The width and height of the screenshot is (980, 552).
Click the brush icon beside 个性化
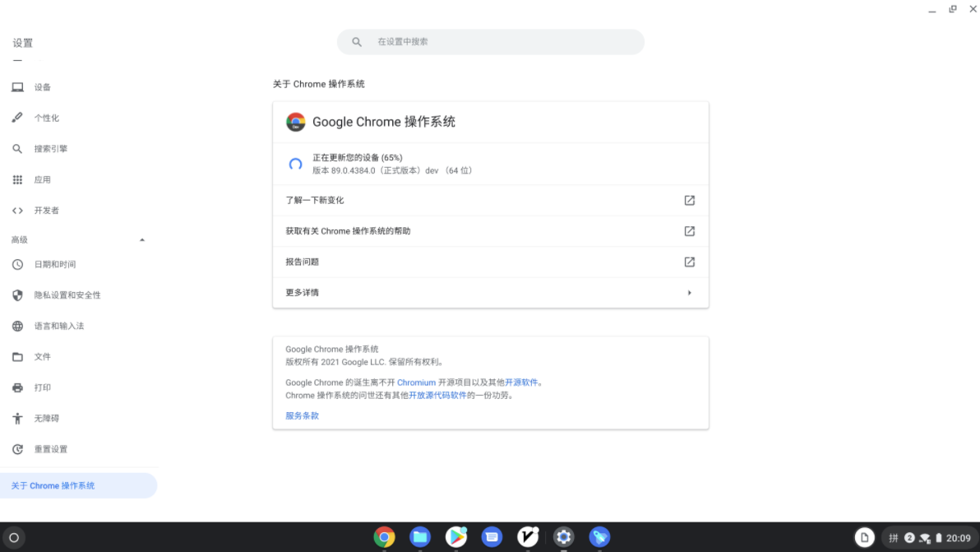coord(17,118)
